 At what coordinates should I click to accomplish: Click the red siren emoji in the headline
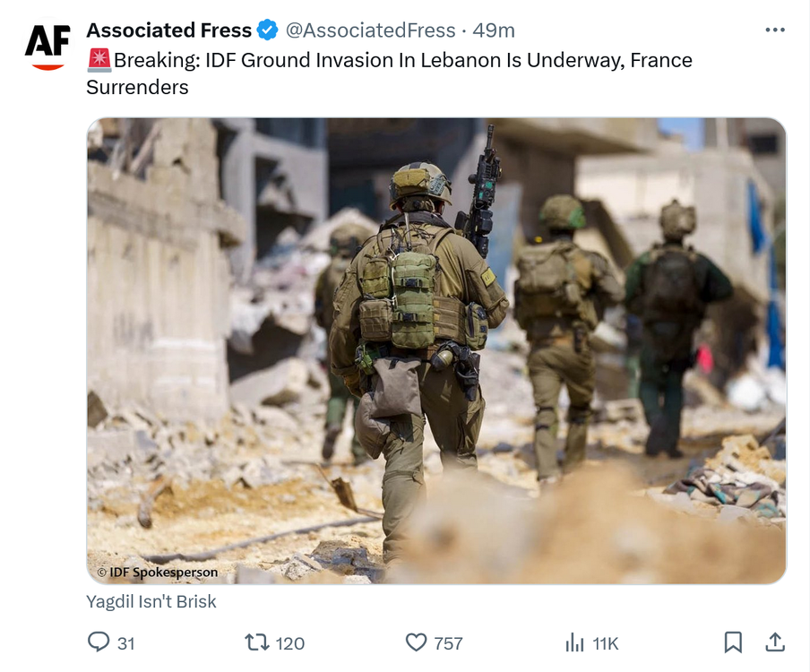[99, 60]
